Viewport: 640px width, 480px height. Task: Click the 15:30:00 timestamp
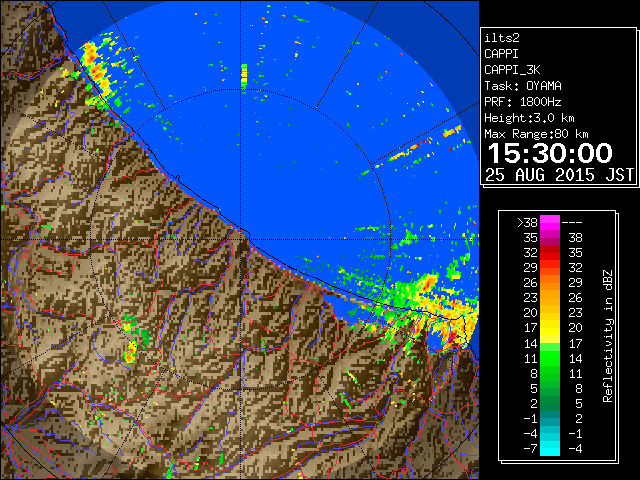[x=550, y=153]
